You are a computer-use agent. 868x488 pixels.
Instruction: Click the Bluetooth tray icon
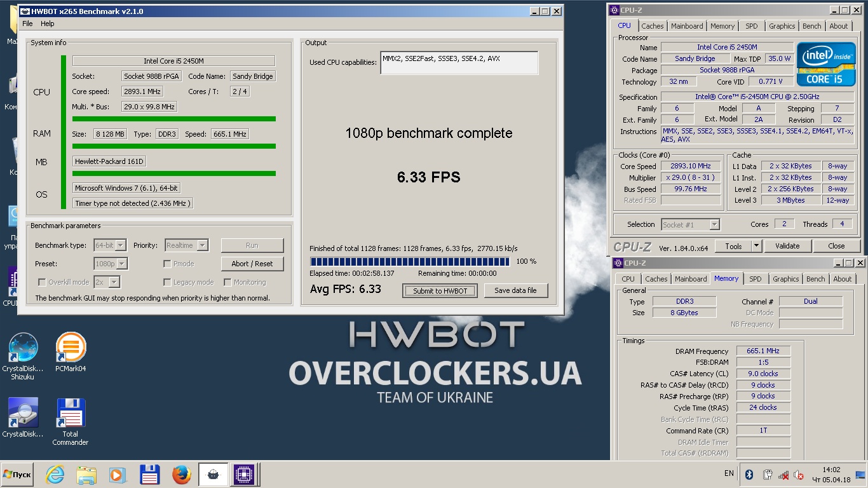[x=749, y=475]
